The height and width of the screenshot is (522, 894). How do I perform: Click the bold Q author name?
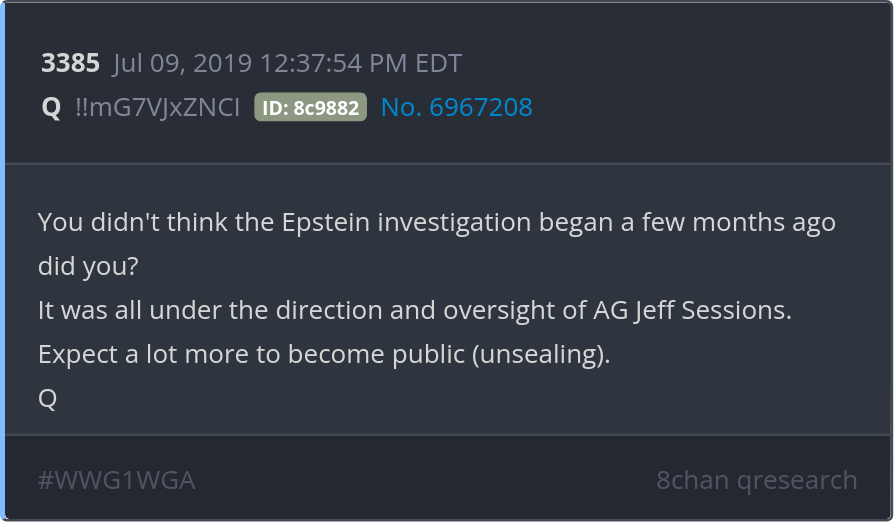pos(51,107)
